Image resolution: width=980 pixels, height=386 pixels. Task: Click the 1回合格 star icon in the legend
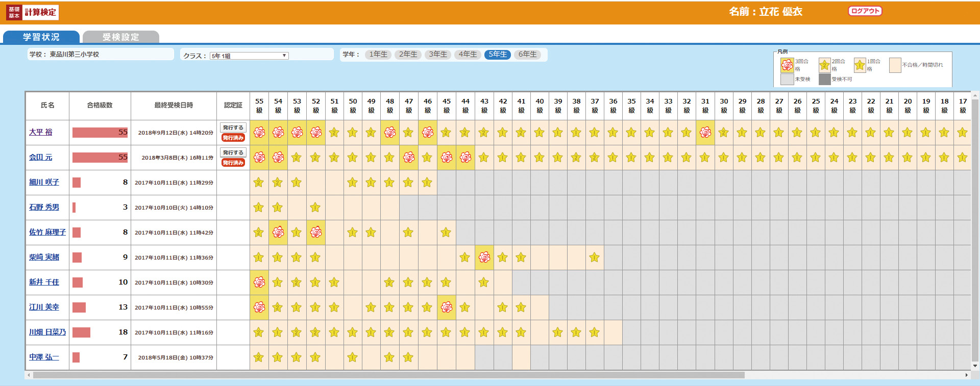860,65
